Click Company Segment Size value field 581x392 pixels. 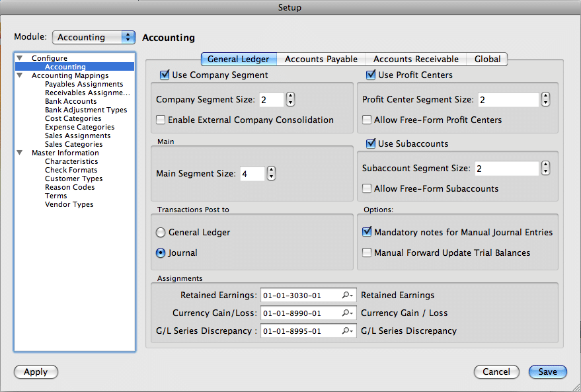coord(272,100)
